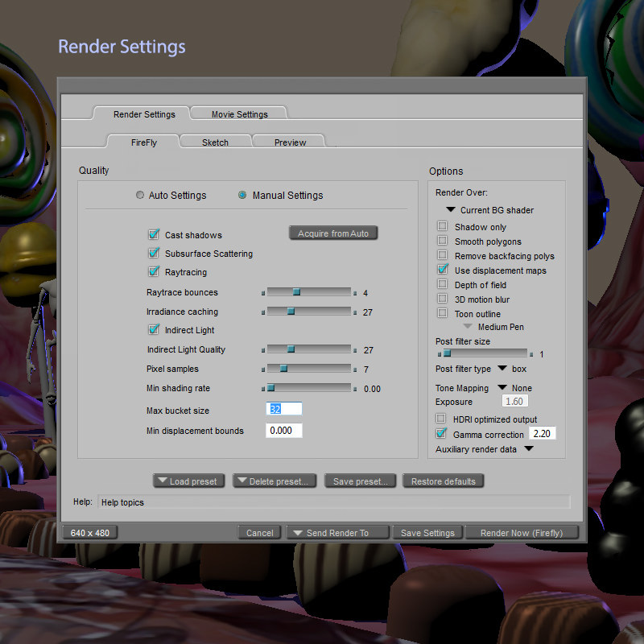Select the Manual Settings radio button

(242, 195)
